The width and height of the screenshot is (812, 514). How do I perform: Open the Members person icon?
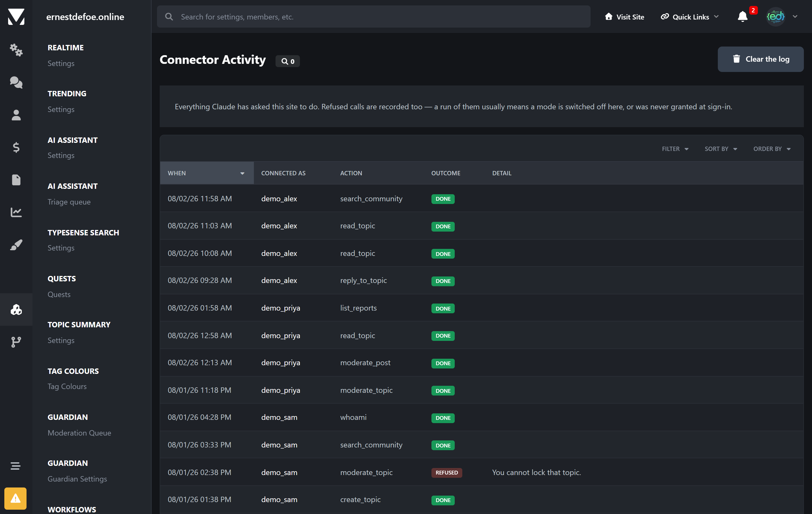coord(16,115)
